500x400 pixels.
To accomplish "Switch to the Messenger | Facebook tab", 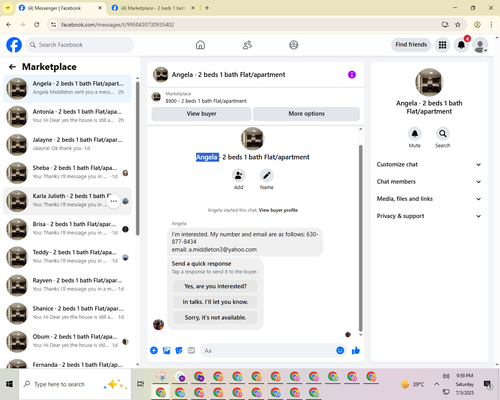I will (60, 8).
